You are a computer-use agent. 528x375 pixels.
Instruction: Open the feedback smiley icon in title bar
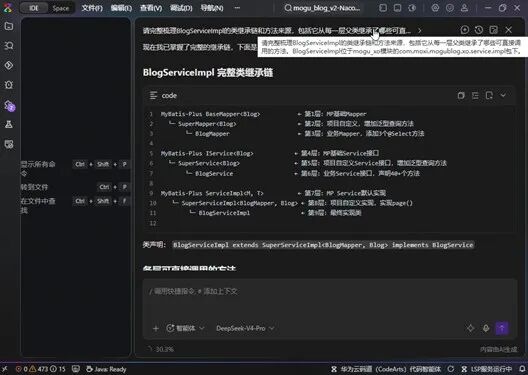[450, 8]
